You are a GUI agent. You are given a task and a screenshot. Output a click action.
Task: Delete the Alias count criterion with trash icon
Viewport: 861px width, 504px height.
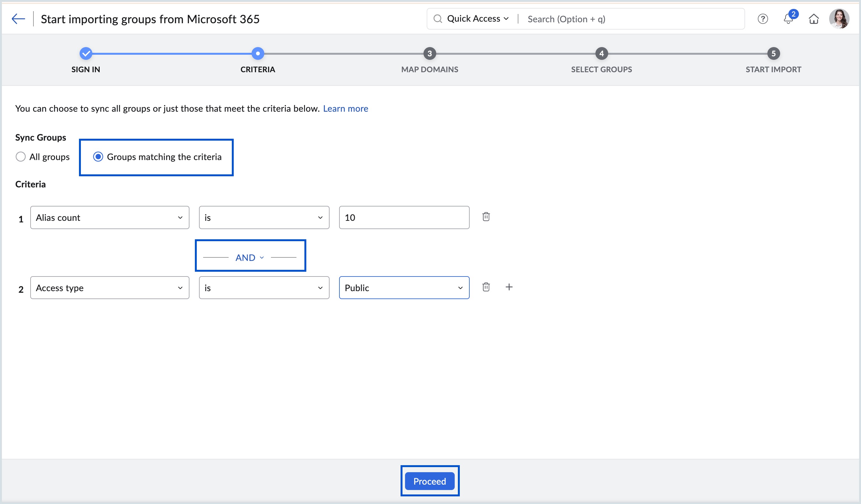pyautogui.click(x=486, y=217)
